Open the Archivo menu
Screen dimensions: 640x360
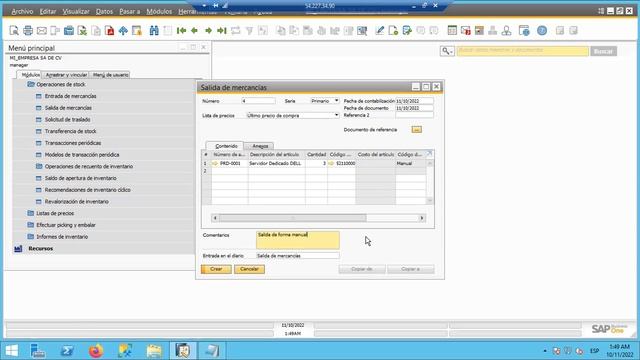[x=22, y=11]
